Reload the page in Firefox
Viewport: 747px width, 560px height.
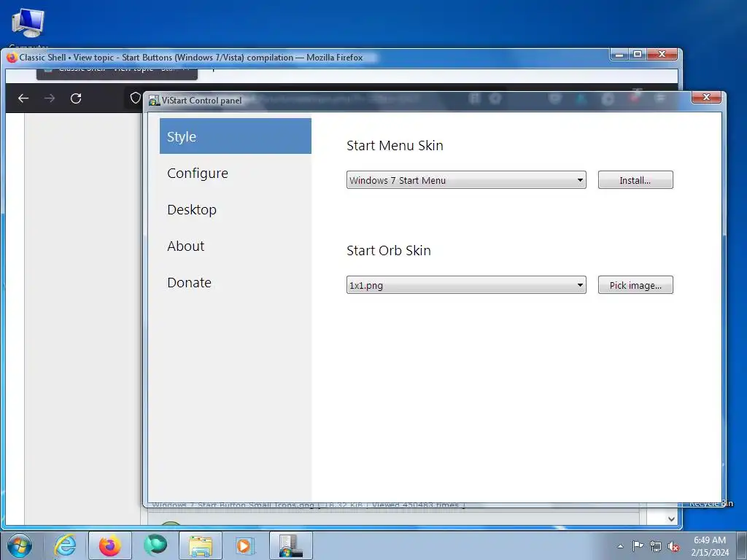click(76, 98)
